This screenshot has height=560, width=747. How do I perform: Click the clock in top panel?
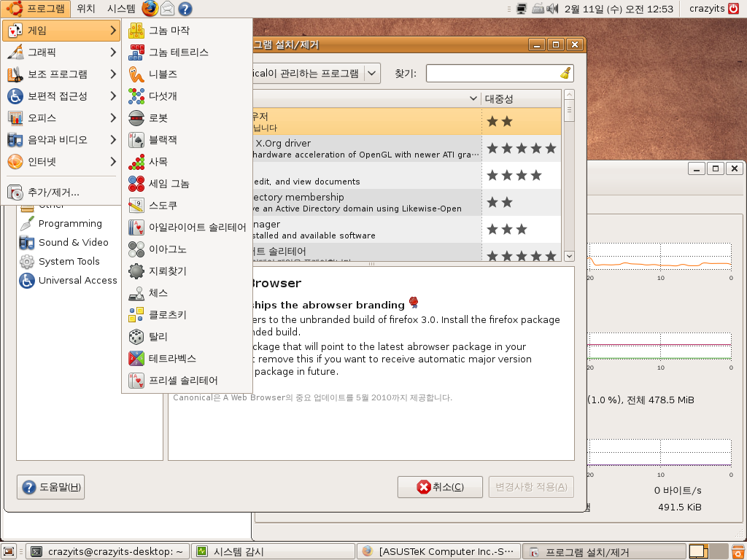619,9
